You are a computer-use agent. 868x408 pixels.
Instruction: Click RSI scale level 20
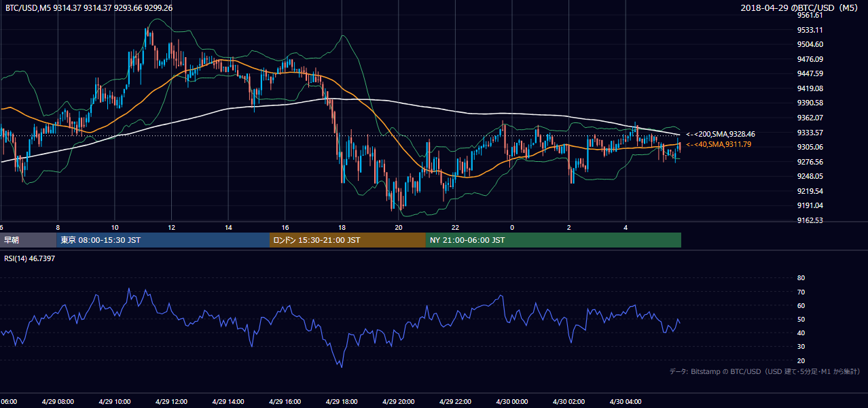tap(801, 360)
